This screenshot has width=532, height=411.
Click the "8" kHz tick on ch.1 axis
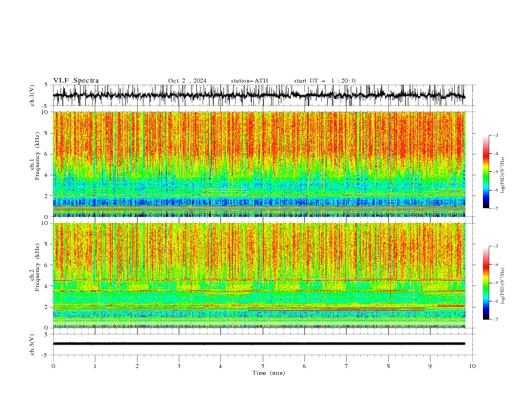coord(48,133)
